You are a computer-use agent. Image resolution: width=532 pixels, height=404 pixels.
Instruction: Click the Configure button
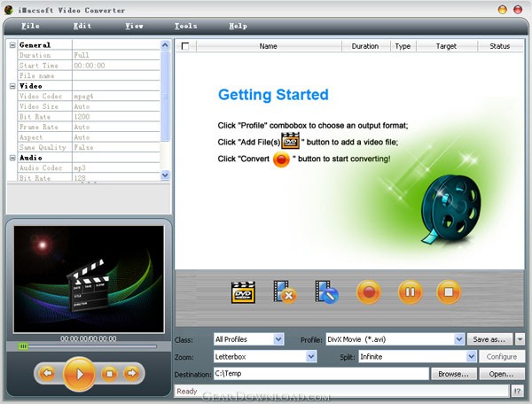502,356
